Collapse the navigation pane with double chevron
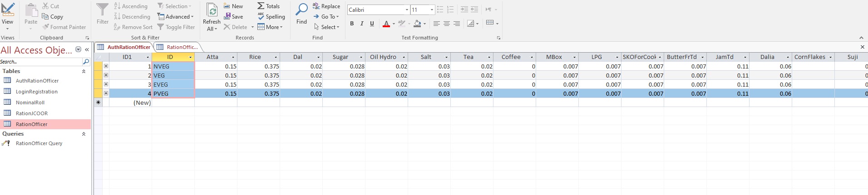 [x=87, y=50]
